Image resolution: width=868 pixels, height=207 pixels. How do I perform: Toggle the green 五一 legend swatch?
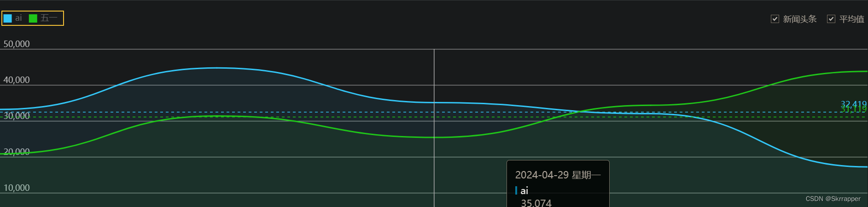point(33,18)
